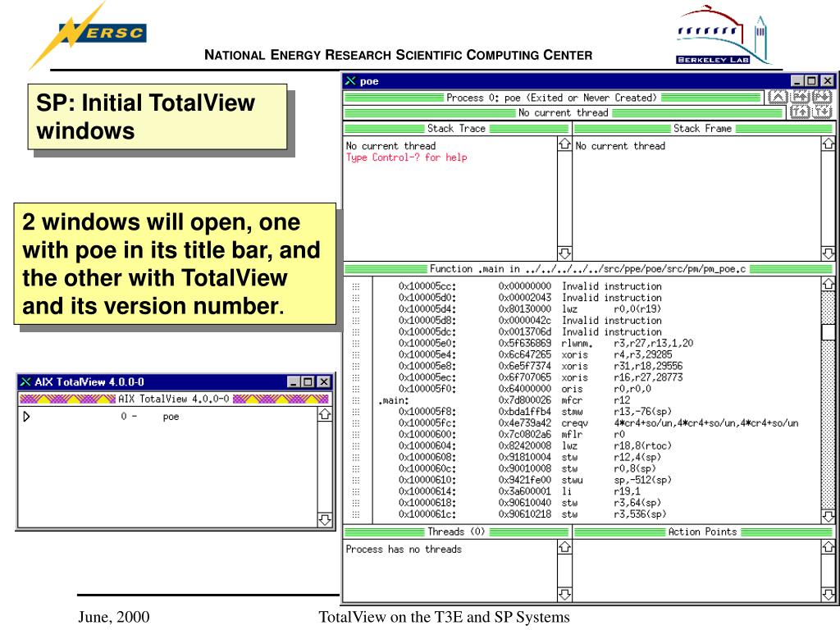Screen dimensions: 840x630
Task: Click scroll-up arrow in Action Points pane
Action: [x=829, y=547]
